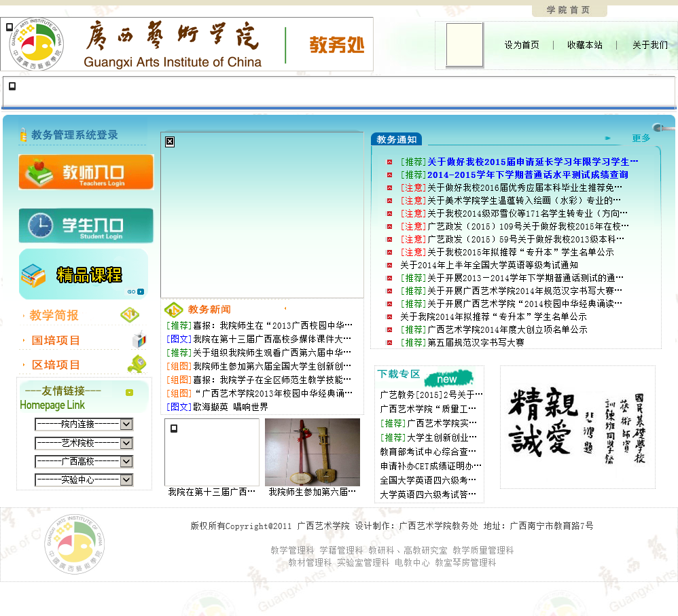The image size is (678, 616).
Task: Click the green icon beside 区培项目
Action: tap(137, 364)
